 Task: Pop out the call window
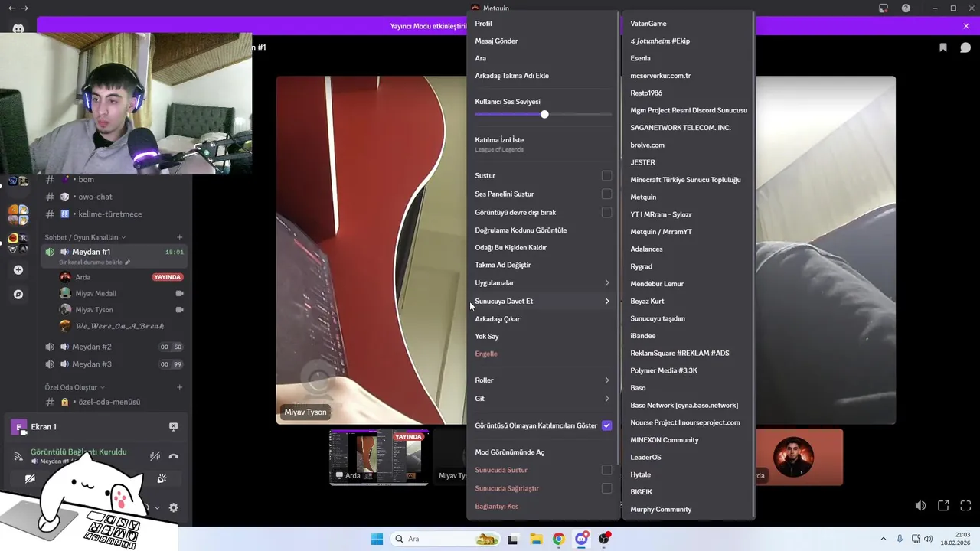[x=943, y=506]
